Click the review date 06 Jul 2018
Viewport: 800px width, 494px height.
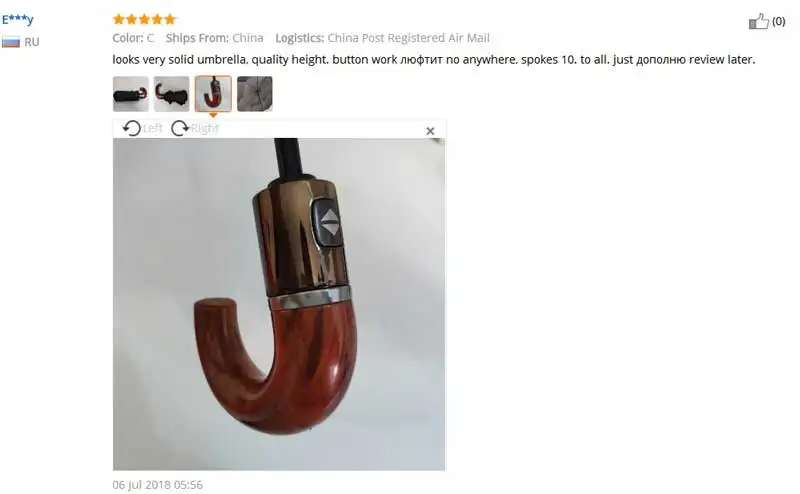[158, 485]
